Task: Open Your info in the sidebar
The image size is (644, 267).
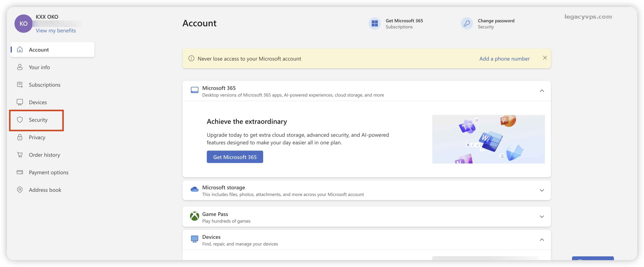Action: click(39, 67)
